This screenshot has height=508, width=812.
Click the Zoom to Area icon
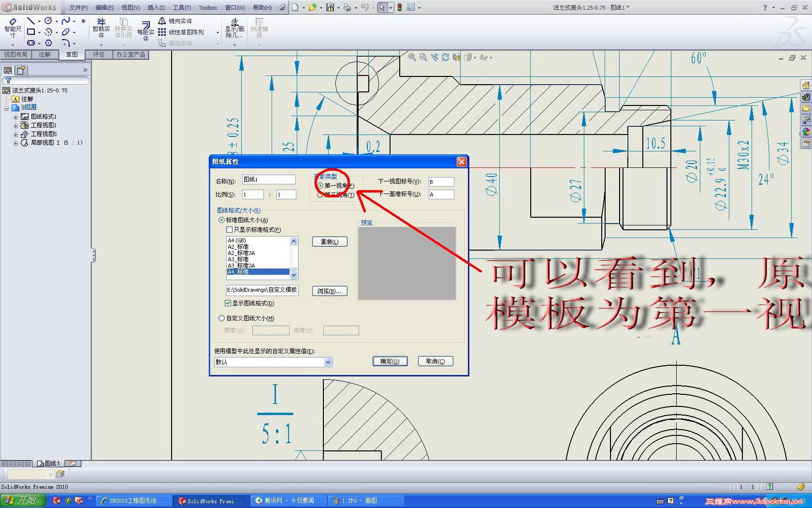[x=423, y=57]
